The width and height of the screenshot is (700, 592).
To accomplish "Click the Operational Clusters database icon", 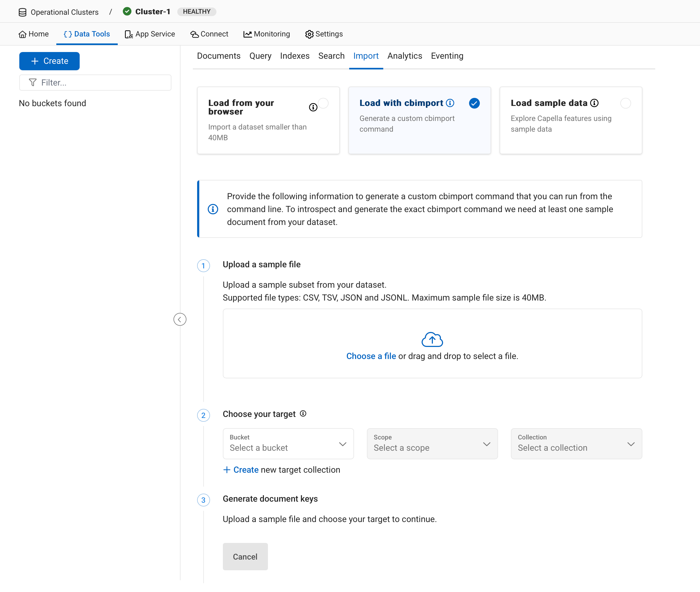I will pos(23,12).
